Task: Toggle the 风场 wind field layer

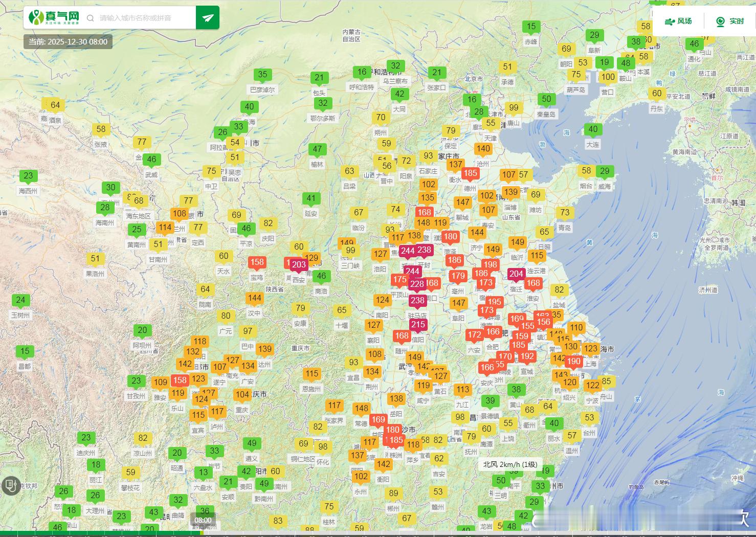Action: (678, 21)
